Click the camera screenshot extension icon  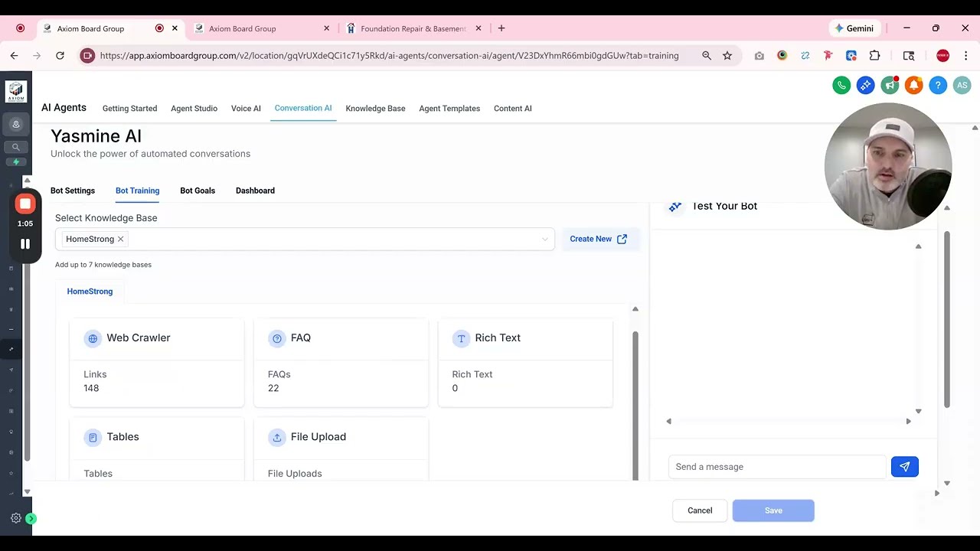(759, 55)
